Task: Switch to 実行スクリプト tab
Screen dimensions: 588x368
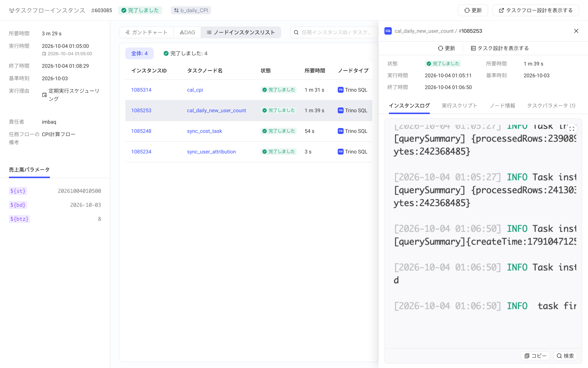Action: click(459, 106)
